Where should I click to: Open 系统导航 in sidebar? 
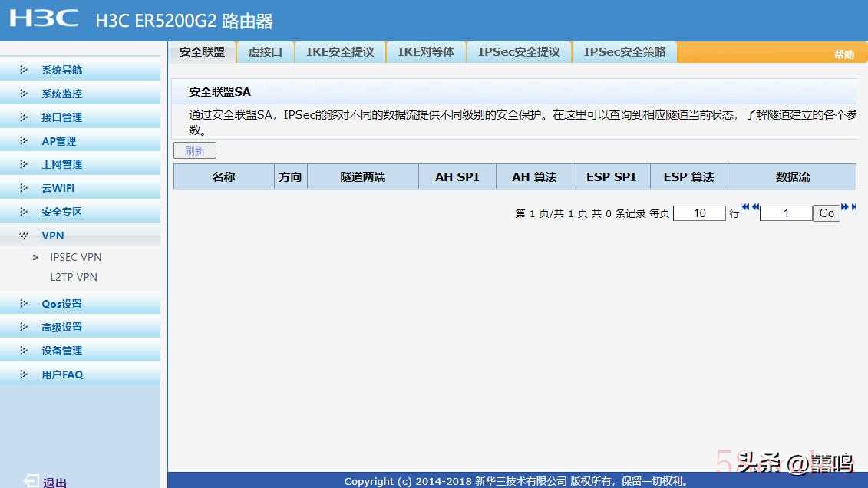tap(61, 71)
